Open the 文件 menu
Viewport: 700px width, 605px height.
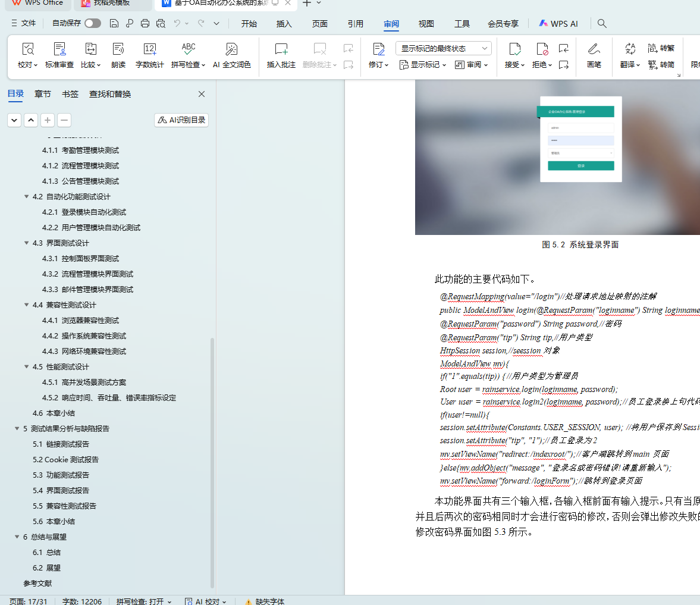pyautogui.click(x=24, y=23)
